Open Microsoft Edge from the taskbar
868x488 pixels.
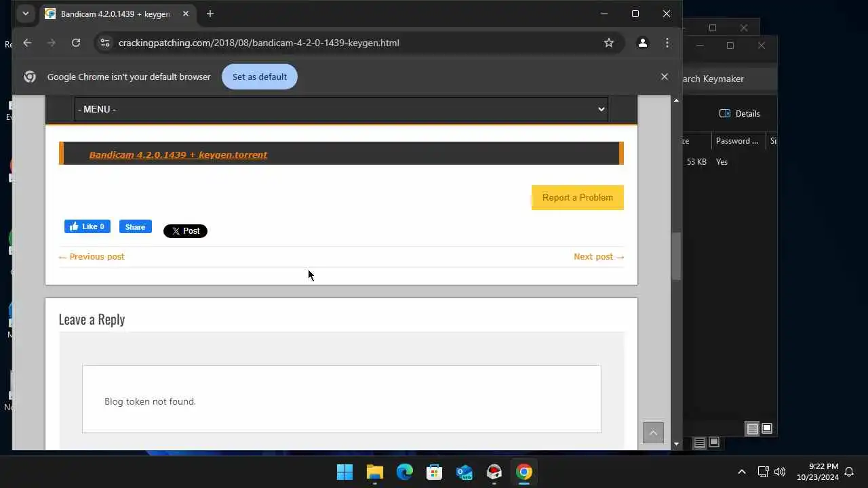click(404, 472)
